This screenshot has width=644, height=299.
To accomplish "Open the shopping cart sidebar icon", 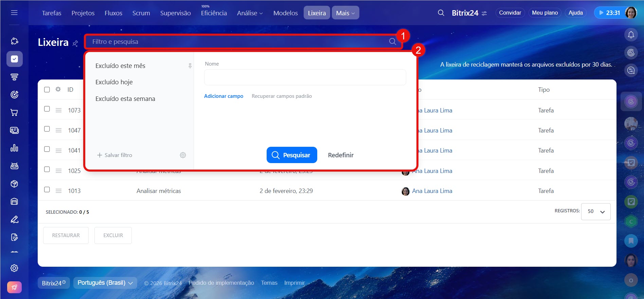I will coord(14,112).
